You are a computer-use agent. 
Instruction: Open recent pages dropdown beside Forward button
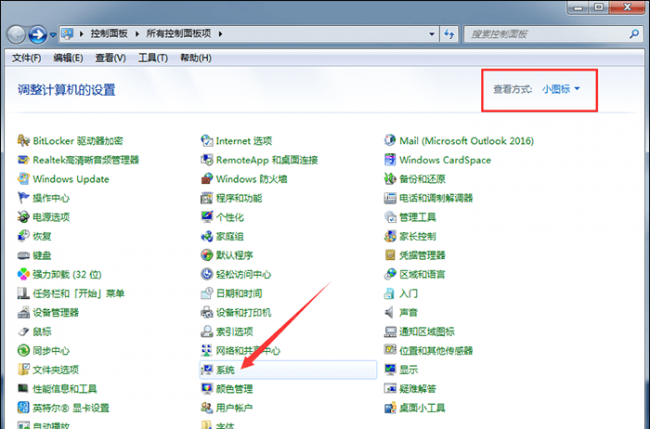pos(53,35)
